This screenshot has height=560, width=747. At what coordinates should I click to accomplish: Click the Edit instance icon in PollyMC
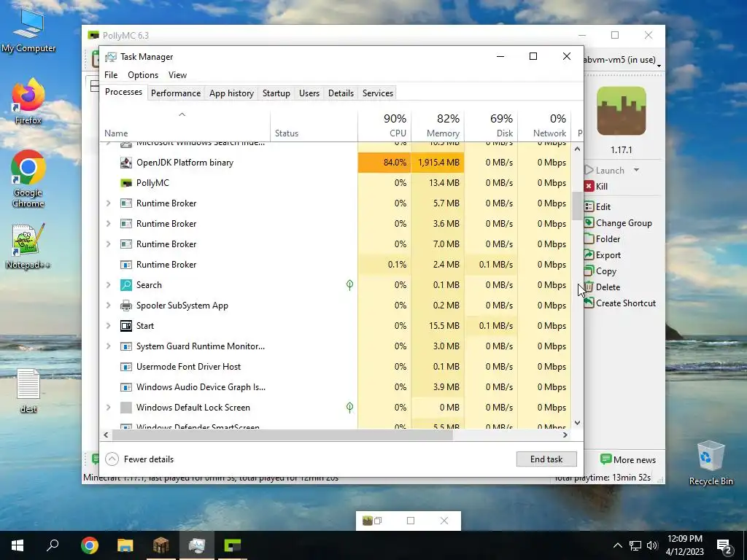pyautogui.click(x=589, y=206)
